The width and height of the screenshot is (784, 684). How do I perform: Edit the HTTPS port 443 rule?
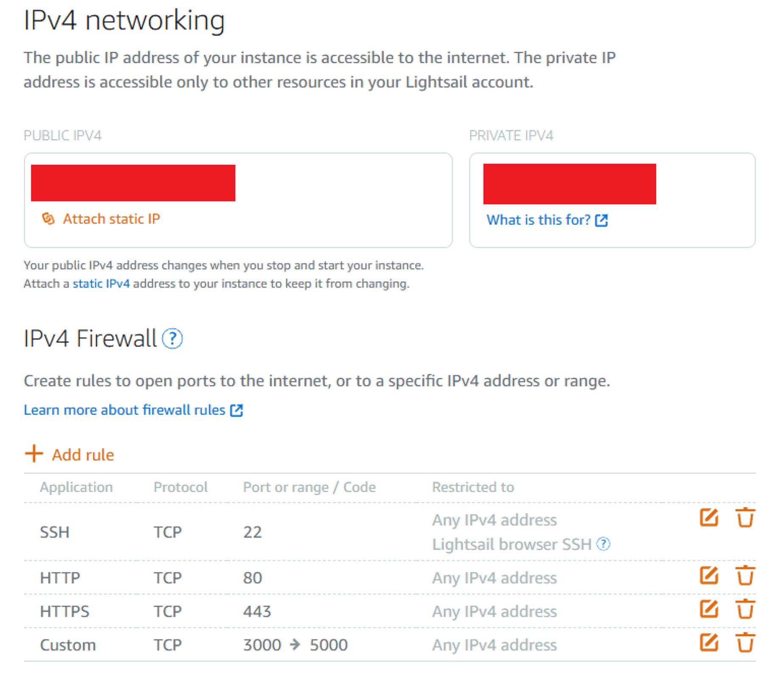(x=709, y=609)
